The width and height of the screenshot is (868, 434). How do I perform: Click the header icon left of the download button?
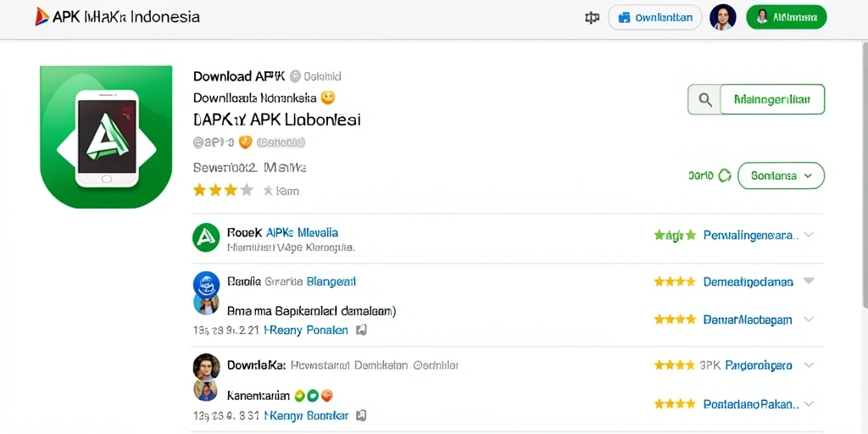coord(592,18)
